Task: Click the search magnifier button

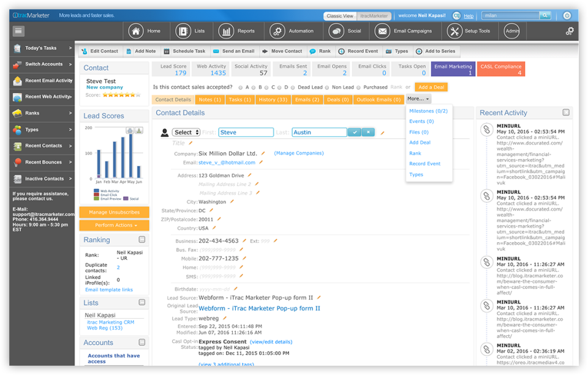Action: 545,15
